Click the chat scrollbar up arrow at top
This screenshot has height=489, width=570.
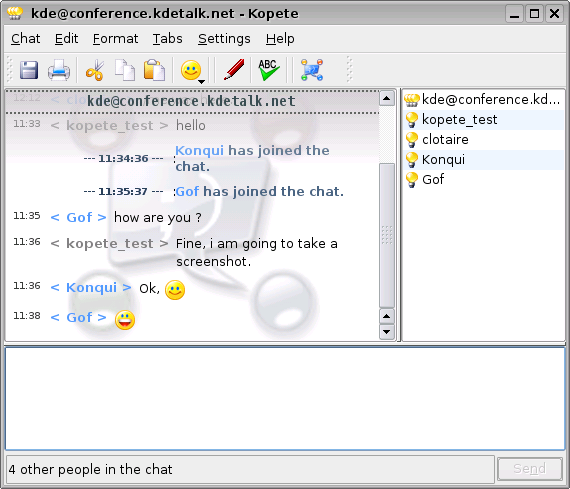point(387,98)
